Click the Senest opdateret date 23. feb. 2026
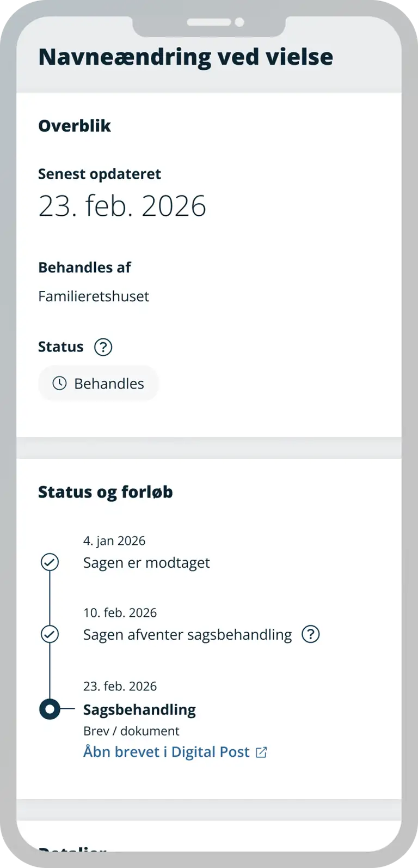 coord(122,206)
